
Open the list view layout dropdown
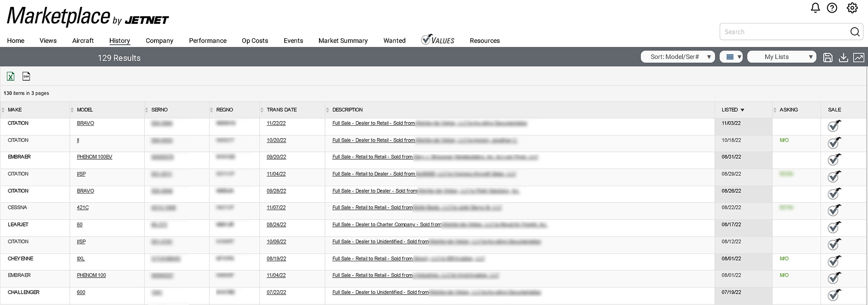731,57
